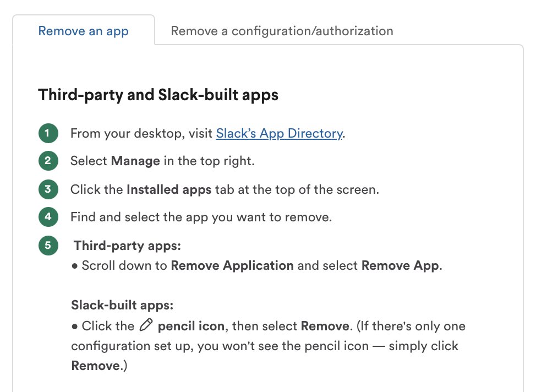Click the bold 'pencil icon' words
The width and height of the screenshot is (547, 392).
click(191, 326)
